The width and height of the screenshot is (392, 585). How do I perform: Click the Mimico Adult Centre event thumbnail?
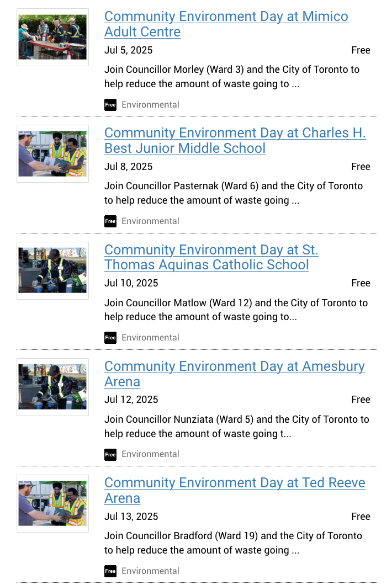(52, 38)
